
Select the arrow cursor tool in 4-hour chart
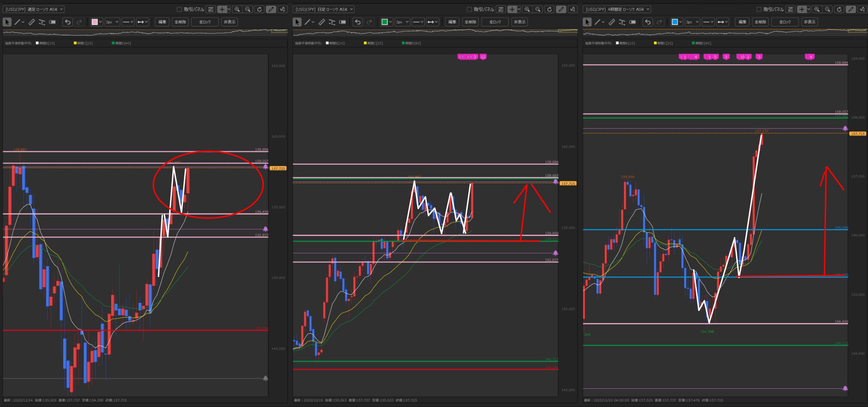[x=587, y=22]
